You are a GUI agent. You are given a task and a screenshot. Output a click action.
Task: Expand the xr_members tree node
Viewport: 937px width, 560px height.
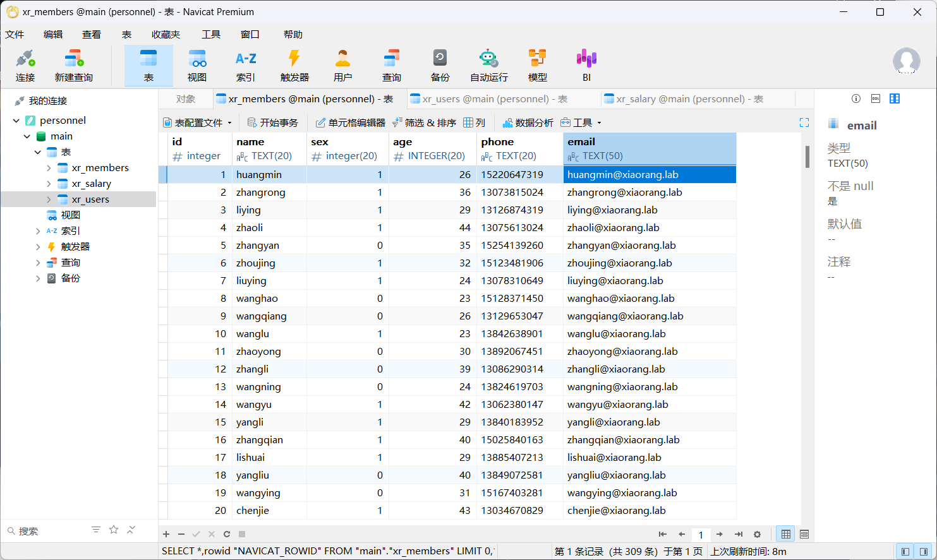coord(49,168)
